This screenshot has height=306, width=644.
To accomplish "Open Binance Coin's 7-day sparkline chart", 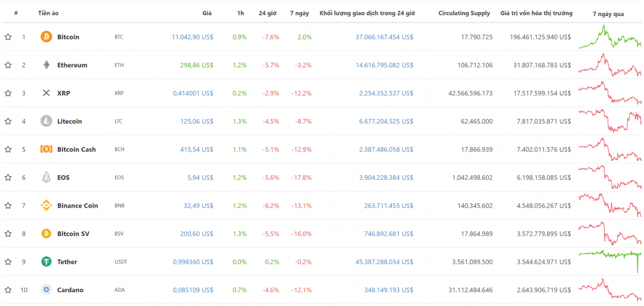I will (611, 205).
